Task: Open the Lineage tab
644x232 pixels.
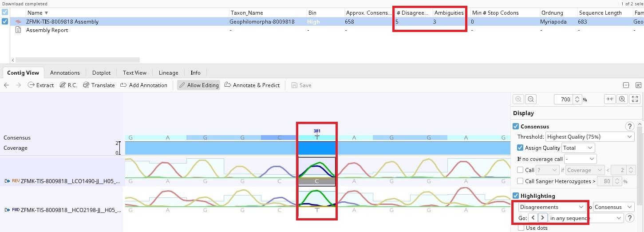Action: point(168,72)
